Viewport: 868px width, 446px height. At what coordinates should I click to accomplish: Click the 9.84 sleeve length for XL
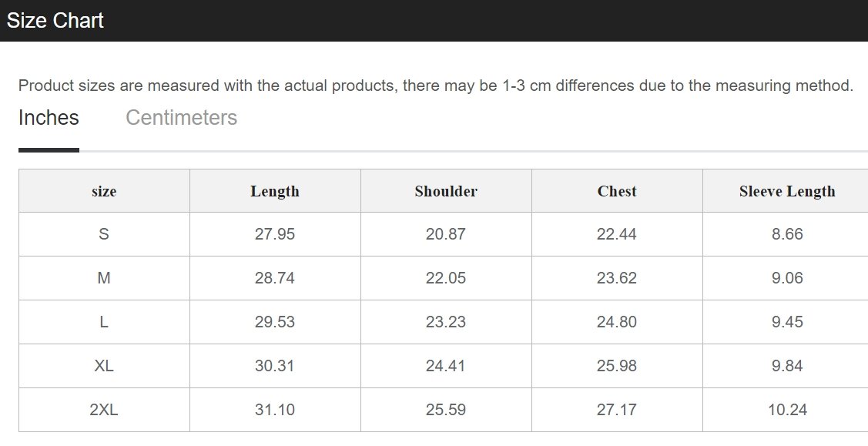click(787, 366)
